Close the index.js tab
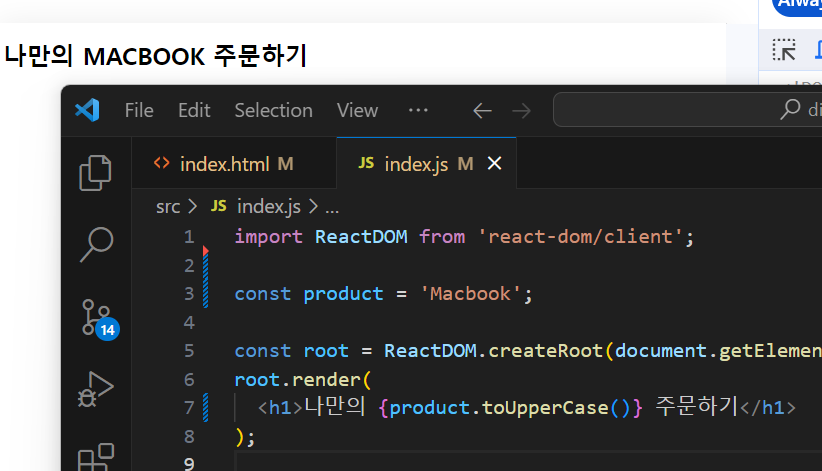Viewport: 822px width, 471px height. click(494, 164)
